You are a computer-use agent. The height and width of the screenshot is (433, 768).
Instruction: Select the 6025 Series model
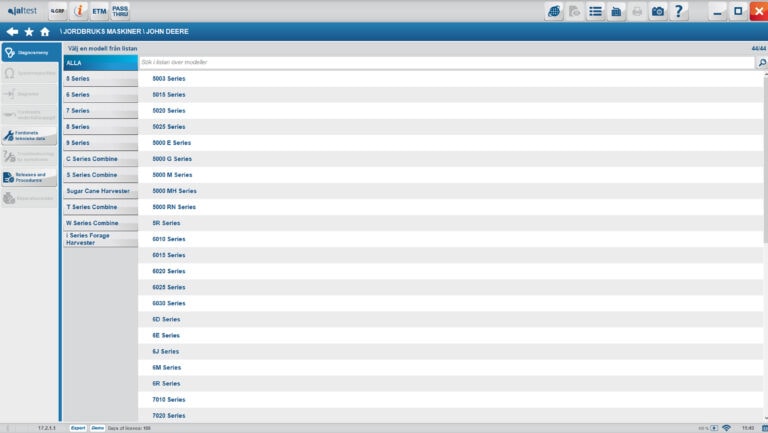[x=451, y=288]
